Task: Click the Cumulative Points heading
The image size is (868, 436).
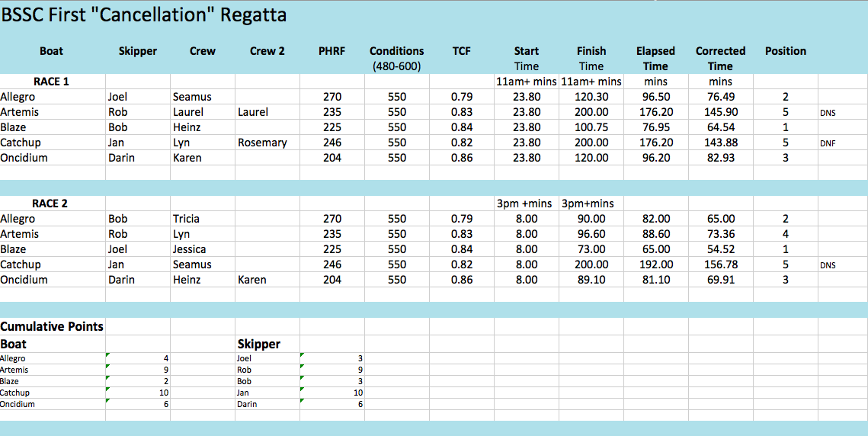Action: (x=52, y=326)
